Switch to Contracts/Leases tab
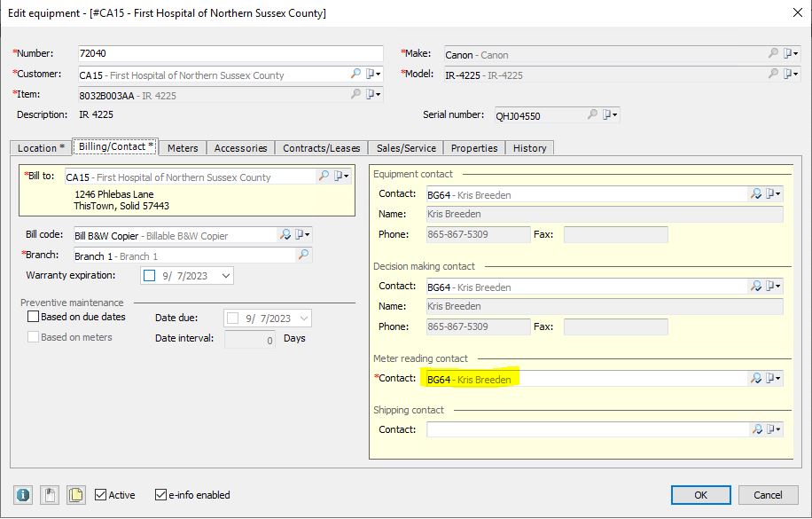This screenshot has height=519, width=812. [x=322, y=148]
